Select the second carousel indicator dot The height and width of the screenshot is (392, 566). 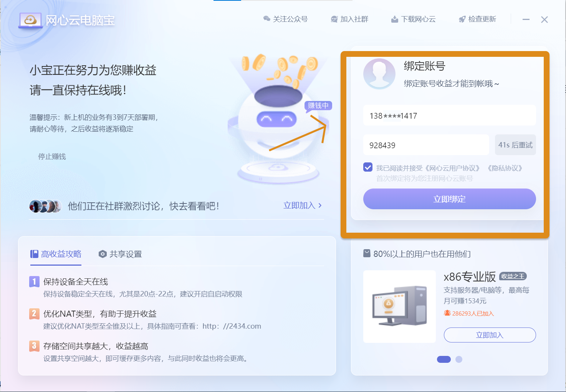click(459, 359)
